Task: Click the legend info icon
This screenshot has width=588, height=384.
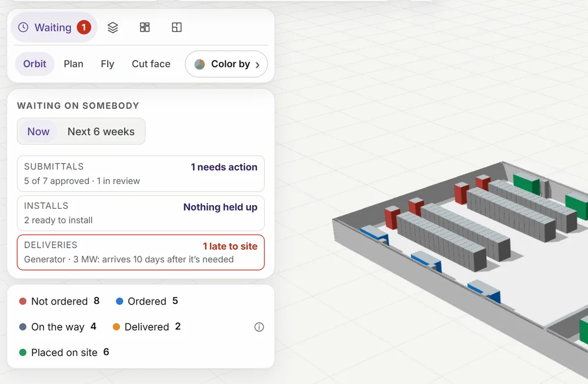Action: tap(259, 327)
